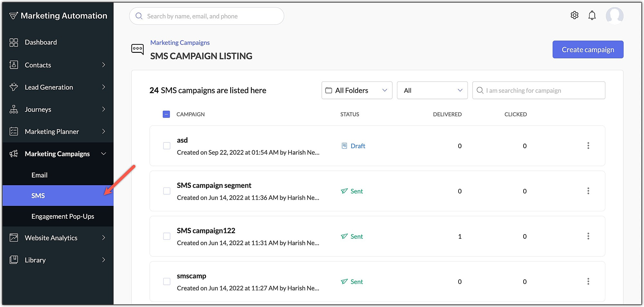Click the Journeys hierarchy icon
Image resolution: width=644 pixels, height=307 pixels.
point(14,109)
